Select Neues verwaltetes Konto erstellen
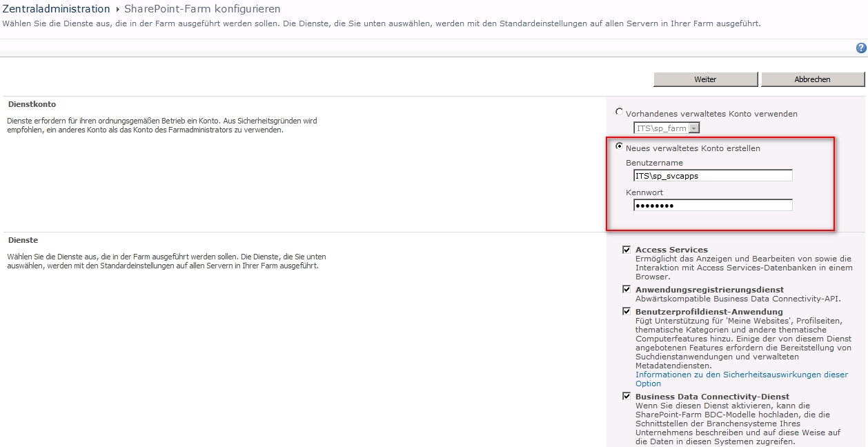The image size is (868, 447). click(619, 146)
